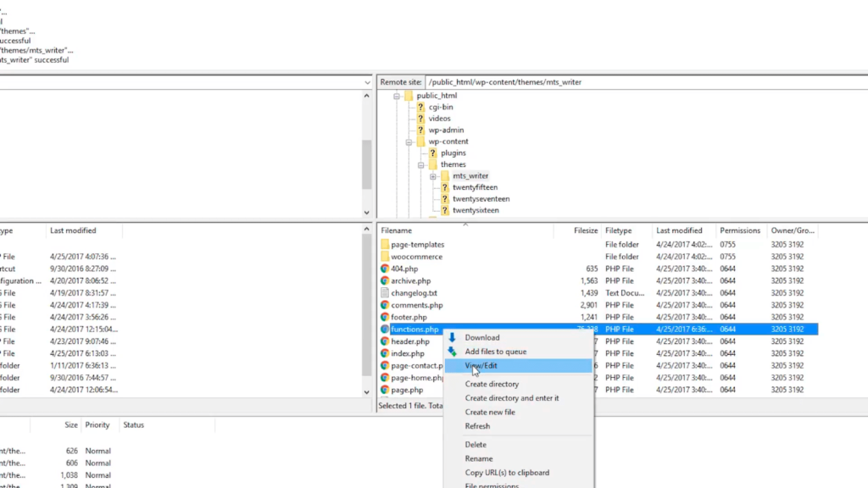The height and width of the screenshot is (488, 868).
Task: Select Rename in the context menu
Action: 478,458
